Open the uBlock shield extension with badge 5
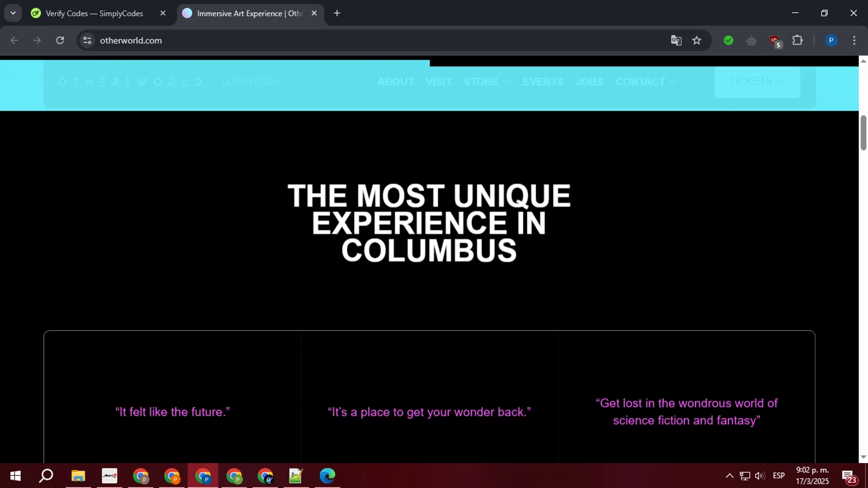 pyautogui.click(x=775, y=41)
